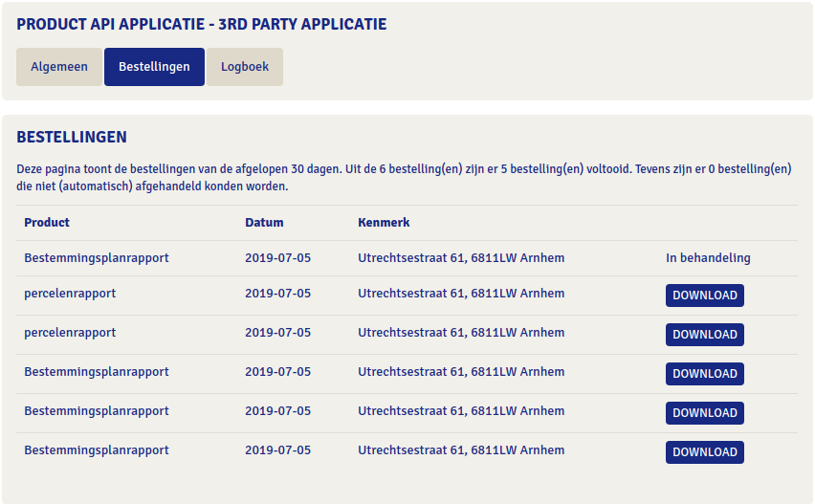
Task: Download the last Bestemmingsplanrapport in the table
Action: pyautogui.click(x=704, y=452)
